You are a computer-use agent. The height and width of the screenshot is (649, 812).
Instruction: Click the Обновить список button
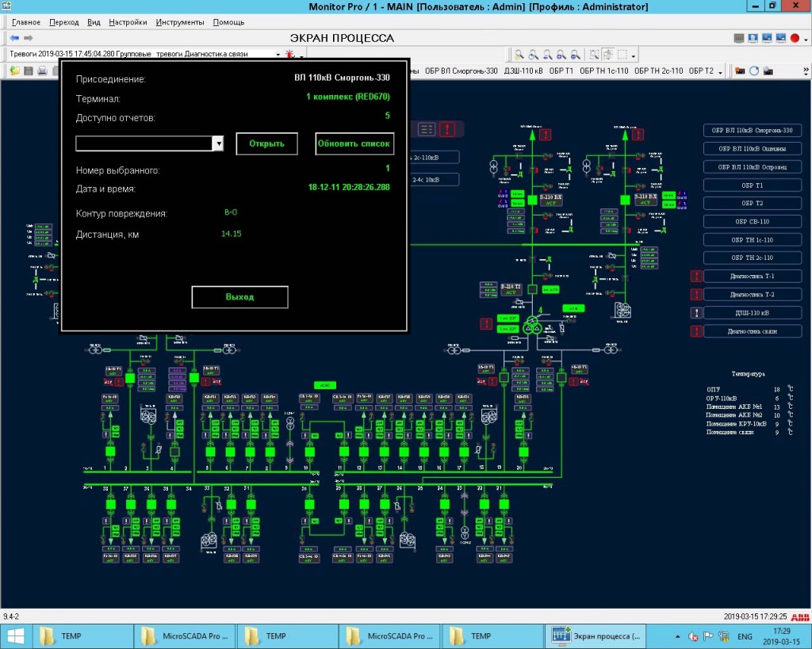[x=356, y=143]
